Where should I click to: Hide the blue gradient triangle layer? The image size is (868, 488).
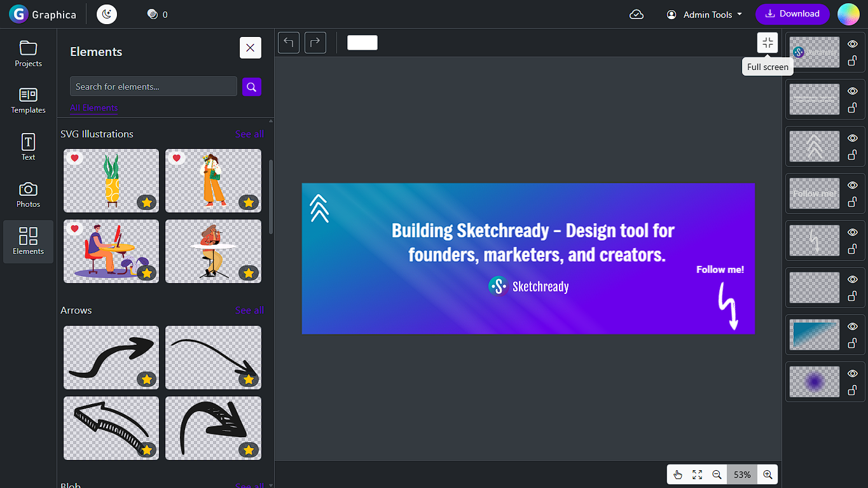pyautogui.click(x=853, y=326)
